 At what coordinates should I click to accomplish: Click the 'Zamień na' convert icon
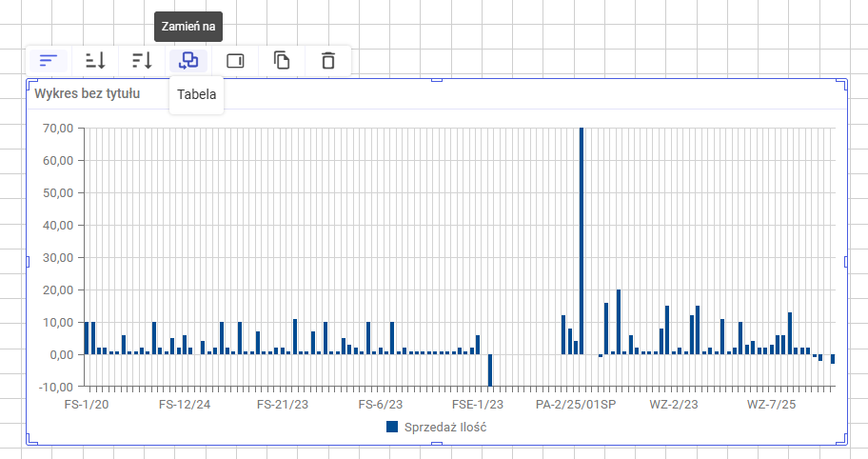point(188,61)
